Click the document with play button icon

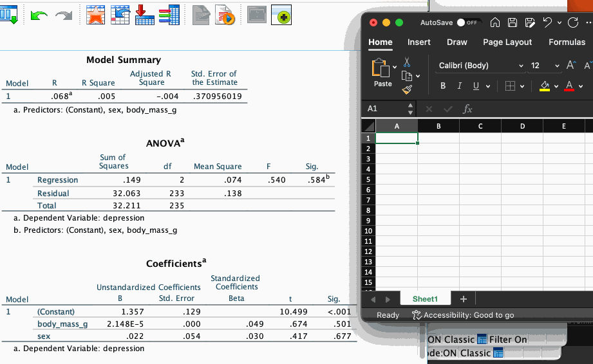coord(224,15)
